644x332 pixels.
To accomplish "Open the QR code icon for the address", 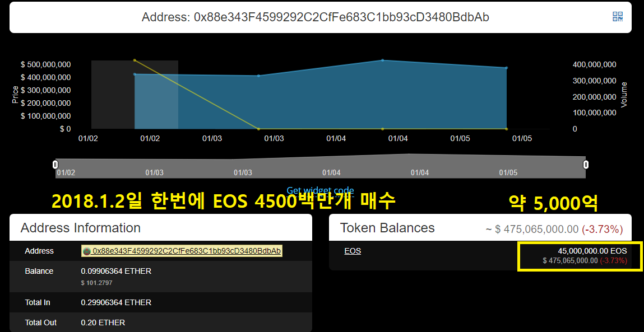I will [618, 17].
